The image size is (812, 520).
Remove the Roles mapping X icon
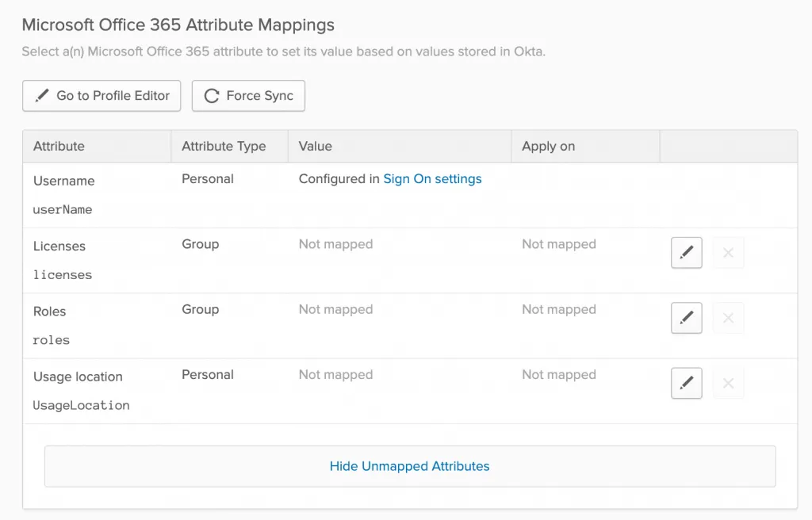click(x=728, y=318)
